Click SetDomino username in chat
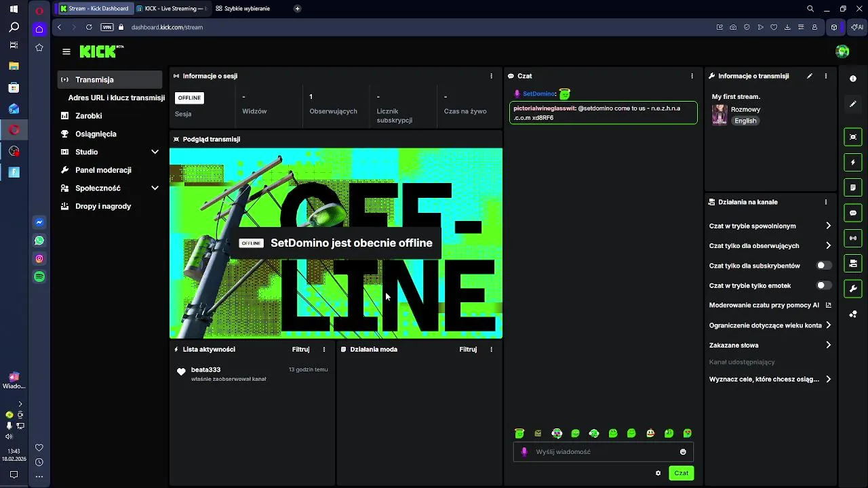This screenshot has height=488, width=868. point(539,94)
